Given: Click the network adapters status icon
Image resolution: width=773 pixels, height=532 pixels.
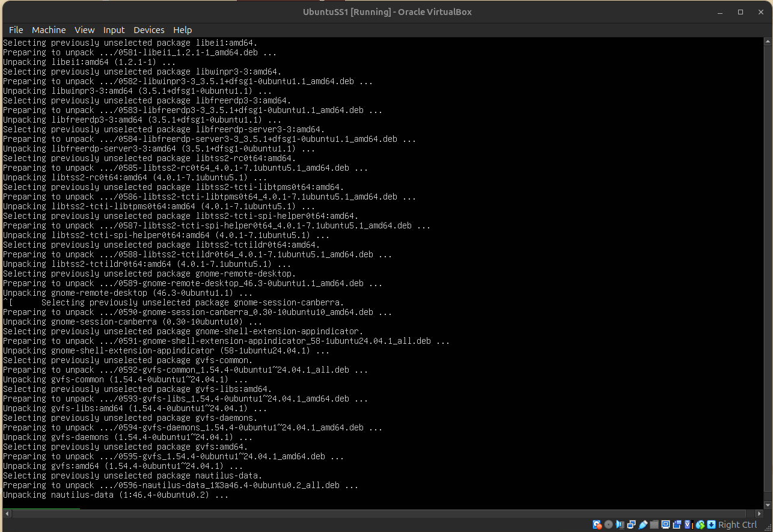Looking at the screenshot, I should coord(632,525).
